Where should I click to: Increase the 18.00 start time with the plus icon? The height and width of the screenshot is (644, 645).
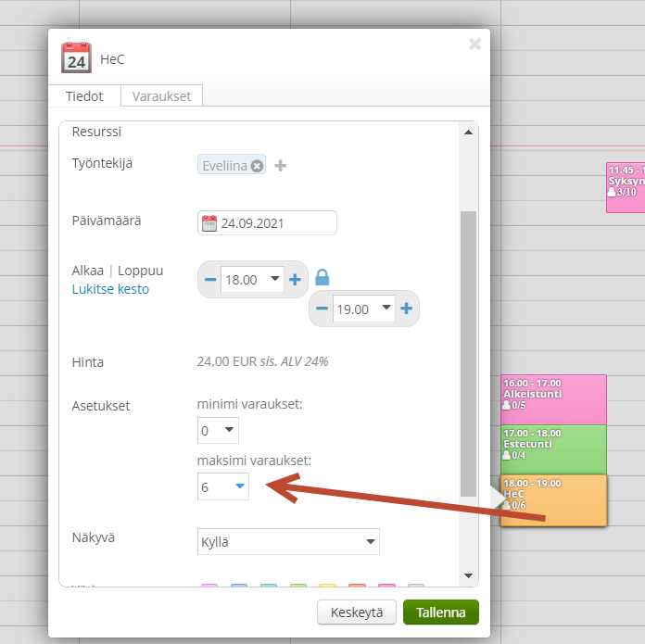tap(295, 280)
